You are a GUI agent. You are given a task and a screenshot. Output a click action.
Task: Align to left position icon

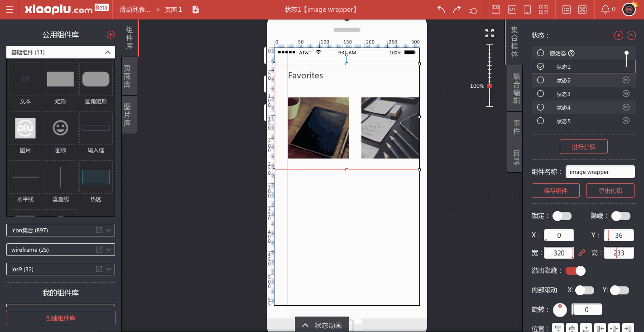600,328
